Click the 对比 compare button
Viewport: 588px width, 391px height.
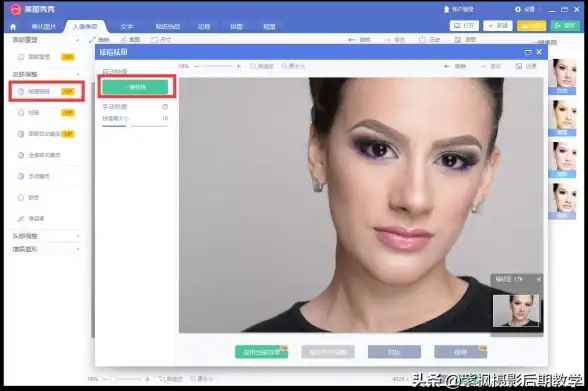[x=394, y=352]
